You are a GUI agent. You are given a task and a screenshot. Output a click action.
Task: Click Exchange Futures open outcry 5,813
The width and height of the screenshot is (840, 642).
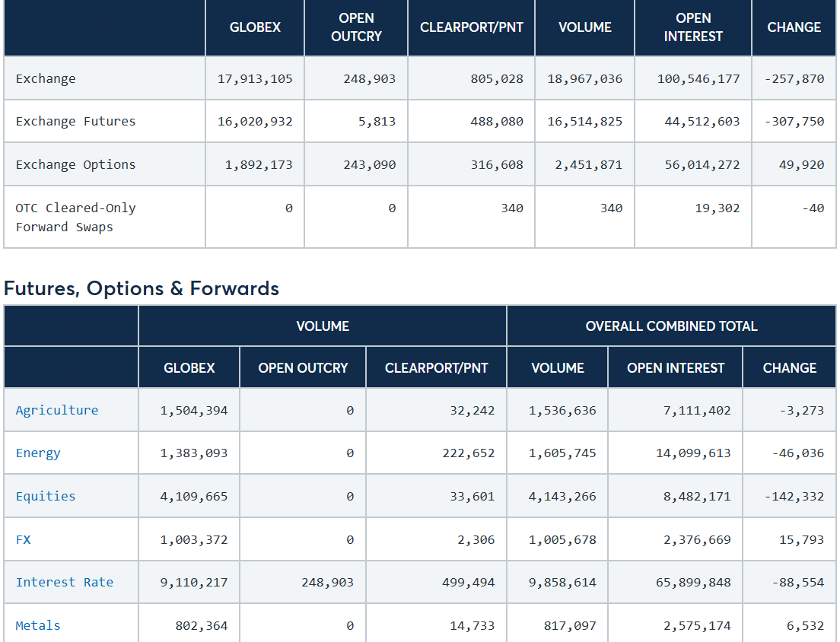point(377,122)
